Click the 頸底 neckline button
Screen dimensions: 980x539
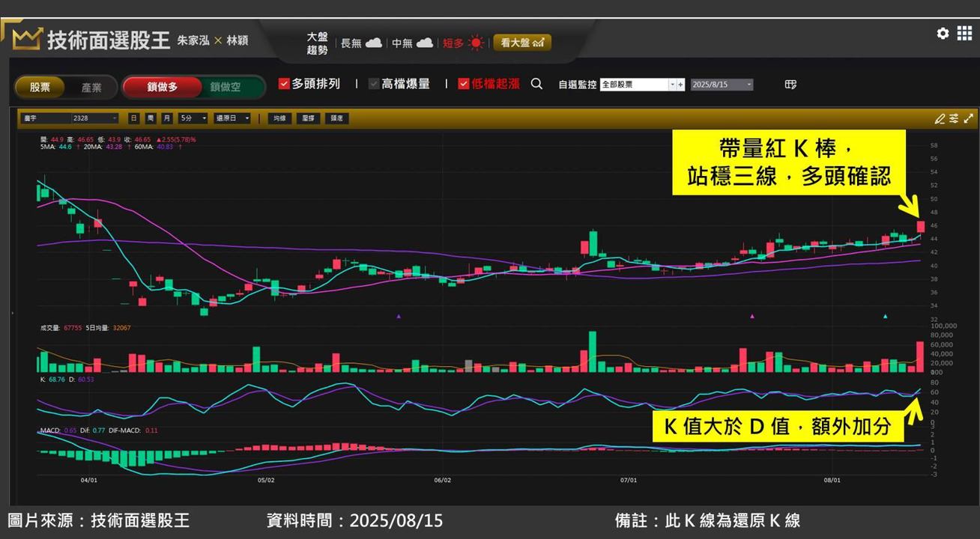(x=336, y=118)
